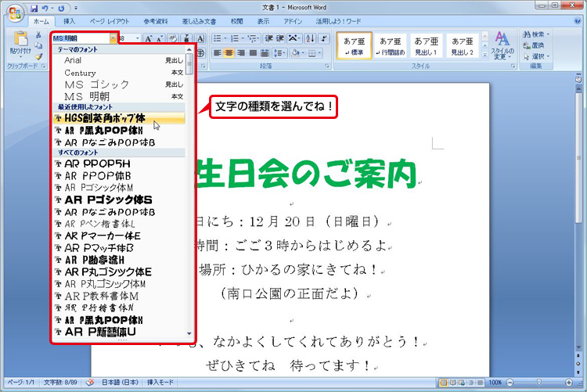This screenshot has width=587, height=392.
Task: Open the Styles group dialog launcher
Action: (513, 66)
